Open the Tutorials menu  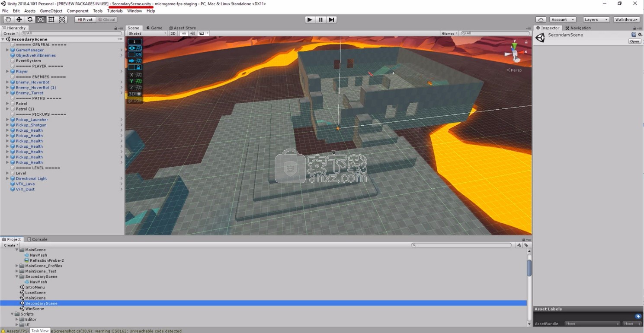click(x=115, y=11)
